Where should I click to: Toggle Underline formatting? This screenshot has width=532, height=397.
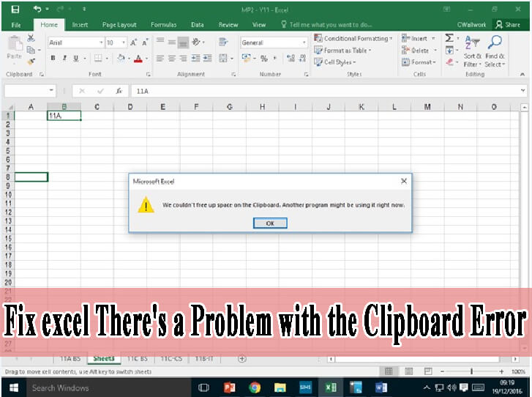(x=76, y=58)
